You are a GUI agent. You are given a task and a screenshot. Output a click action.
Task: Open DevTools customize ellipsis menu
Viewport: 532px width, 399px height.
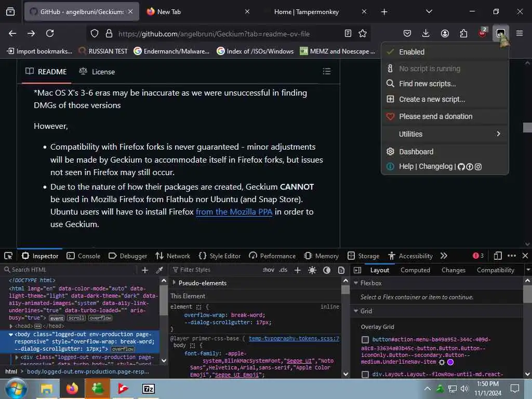[x=512, y=256]
